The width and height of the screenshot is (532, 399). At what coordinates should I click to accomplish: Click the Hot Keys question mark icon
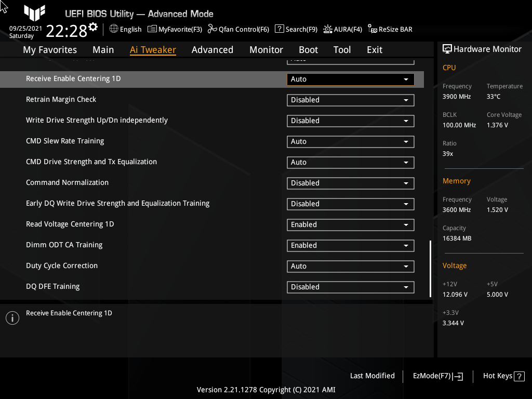[520, 376]
